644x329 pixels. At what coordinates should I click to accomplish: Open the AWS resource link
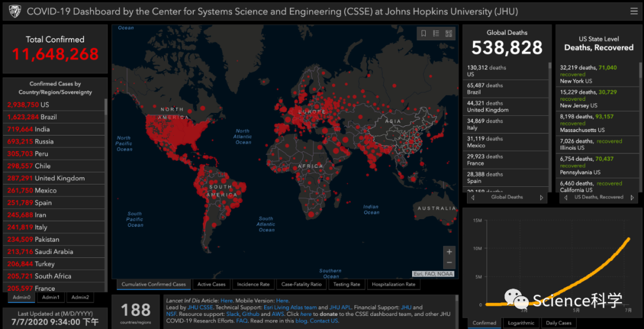(277, 314)
